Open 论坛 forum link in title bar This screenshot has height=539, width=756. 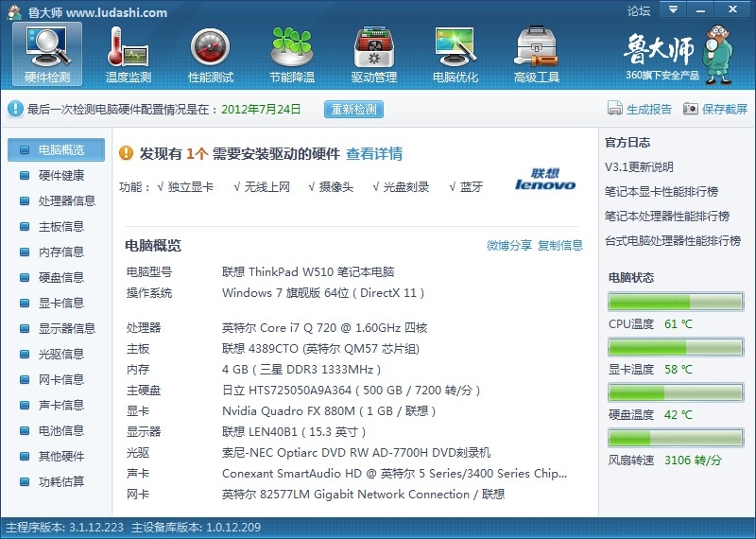[639, 11]
